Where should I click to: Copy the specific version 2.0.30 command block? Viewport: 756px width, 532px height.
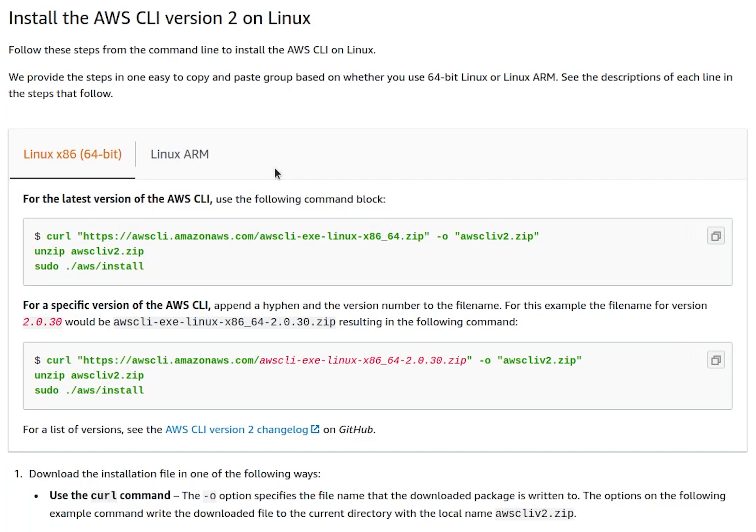point(716,360)
